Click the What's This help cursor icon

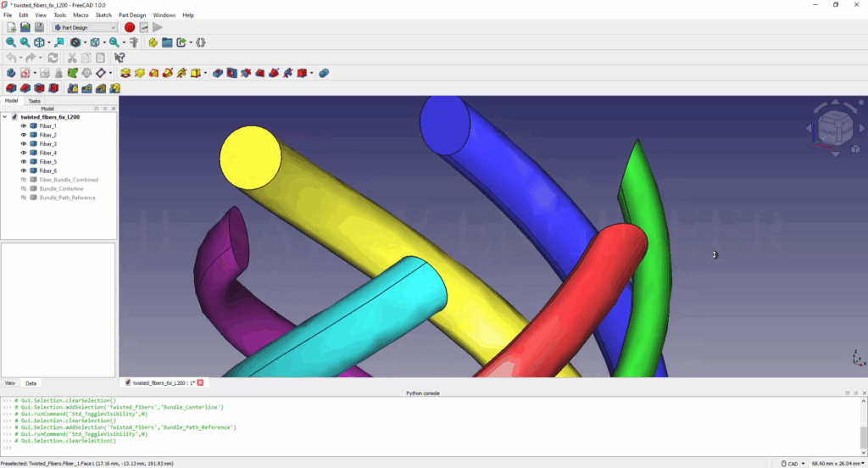click(119, 58)
